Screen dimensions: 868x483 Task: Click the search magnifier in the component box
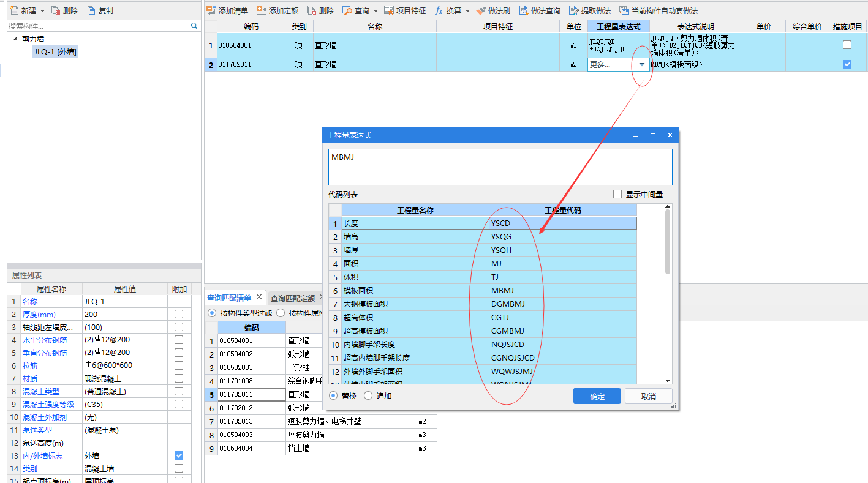(x=194, y=26)
